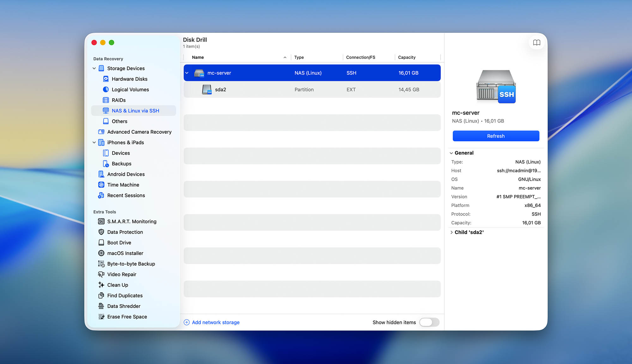Switch to Recent Sessions
This screenshot has width=632, height=364.
click(x=126, y=195)
